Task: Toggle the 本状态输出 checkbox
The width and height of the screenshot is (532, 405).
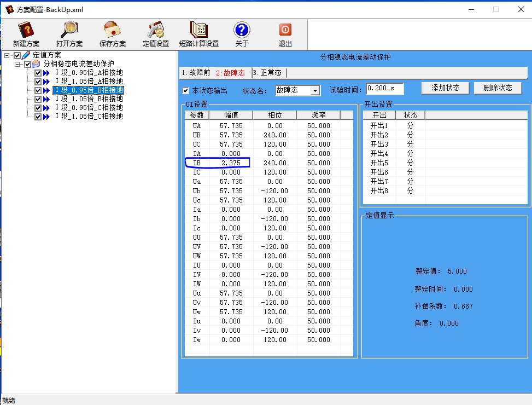Action: (x=186, y=90)
